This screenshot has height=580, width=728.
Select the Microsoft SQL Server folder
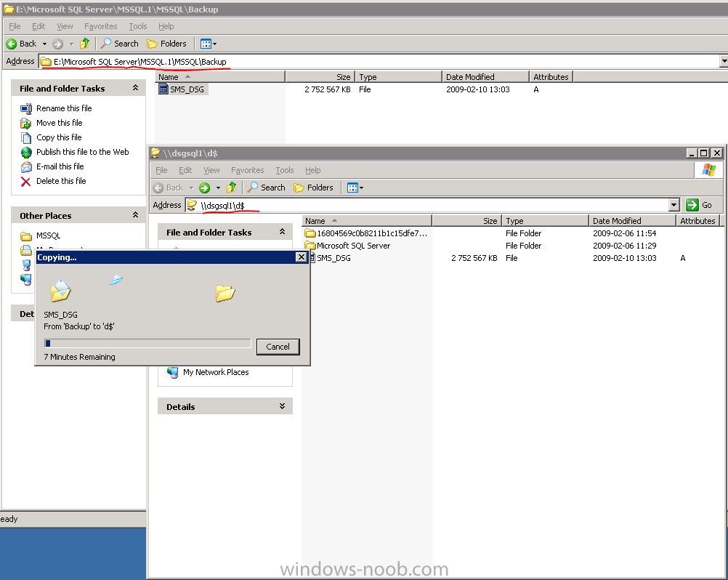tap(348, 246)
